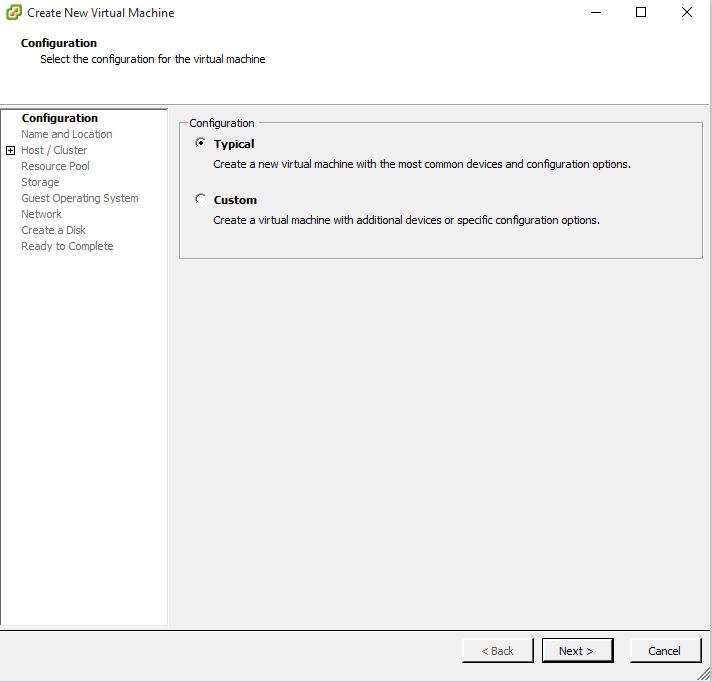This screenshot has height=682, width=712.
Task: Click the resize grip in window corner
Action: [704, 674]
